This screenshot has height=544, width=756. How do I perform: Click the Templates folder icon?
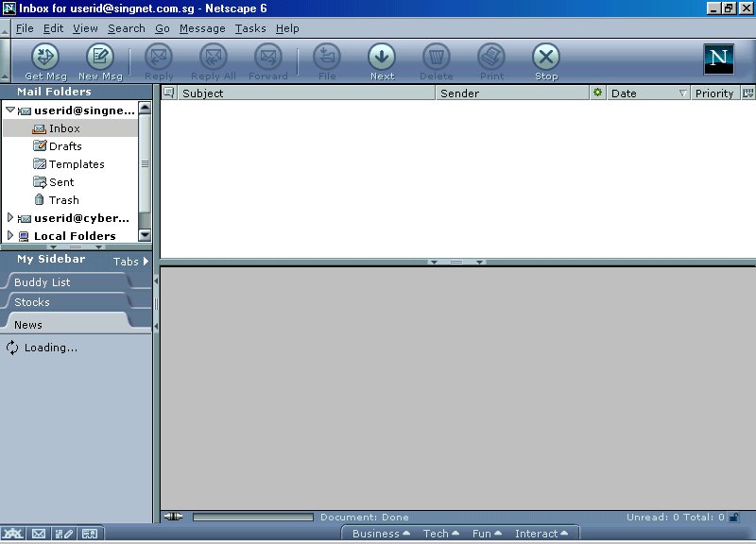pos(40,163)
